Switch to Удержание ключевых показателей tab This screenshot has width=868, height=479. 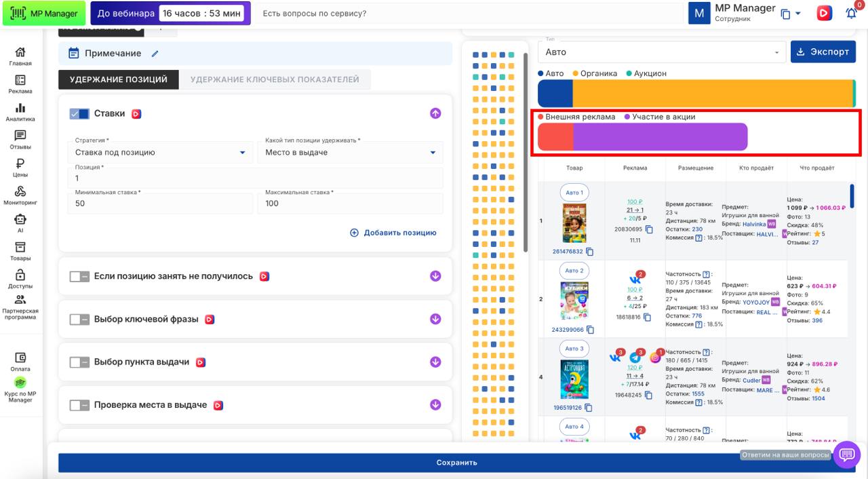click(275, 79)
